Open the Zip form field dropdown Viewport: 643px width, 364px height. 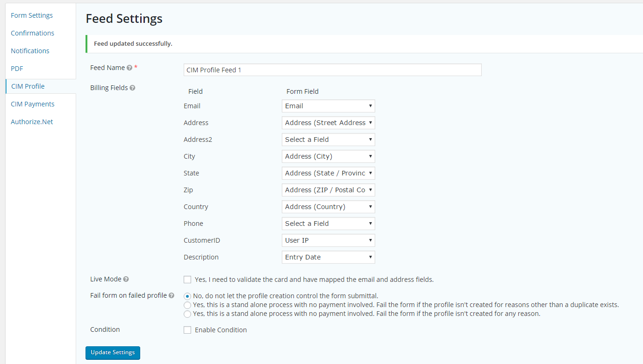[x=329, y=190]
